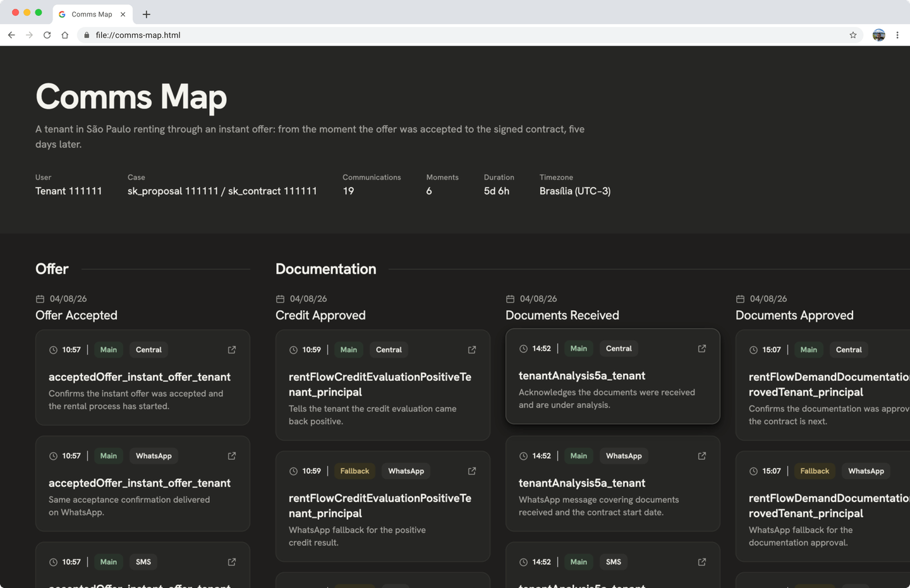Click the SMS tag on the Documents Received card
Screen dimensions: 910x588
[614, 562]
